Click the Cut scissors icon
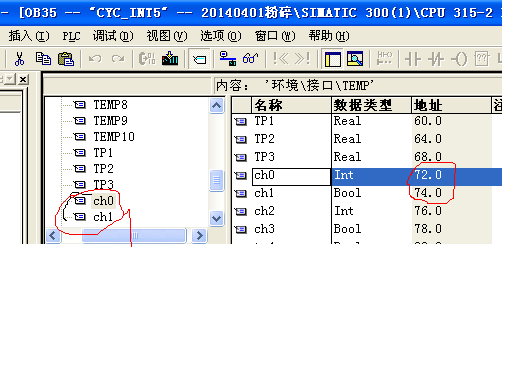The width and height of the screenshot is (512, 384). [19, 59]
